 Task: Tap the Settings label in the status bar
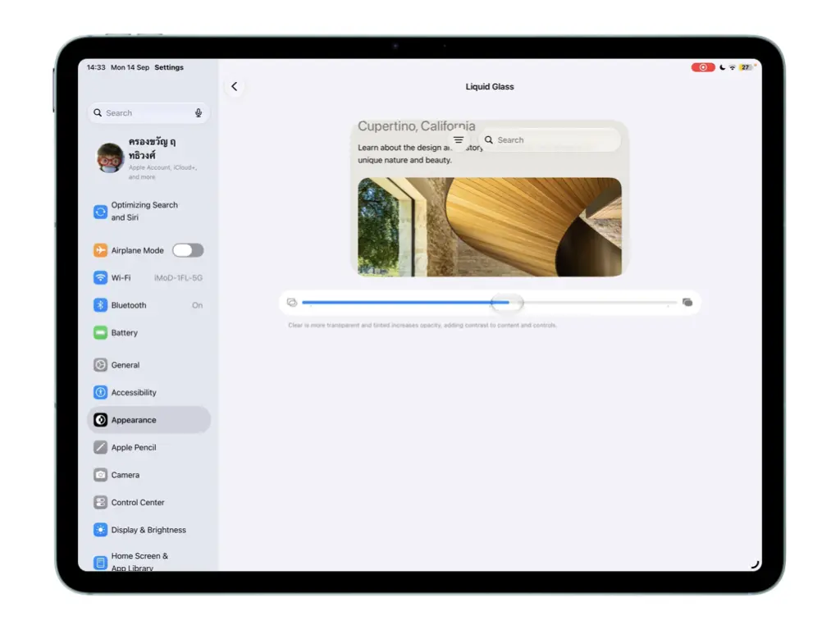169,67
